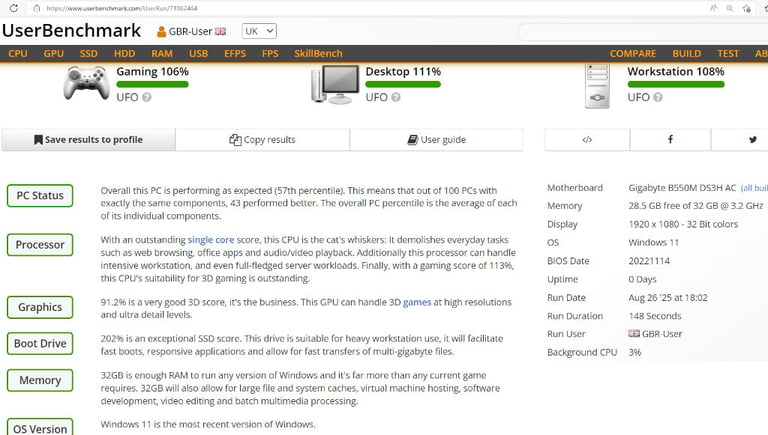The height and width of the screenshot is (435, 768).
Task: Click the BIOS Date value 20221114
Action: (649, 261)
